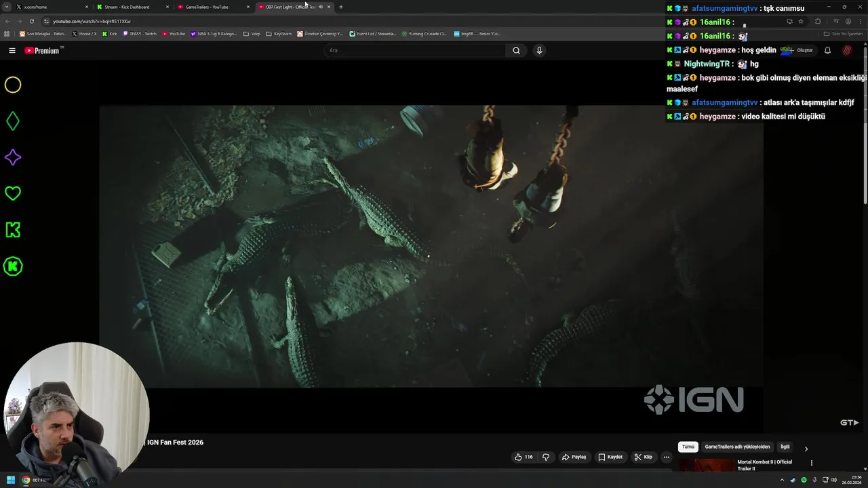Reload the current page
Screen dimensions: 868x488
pyautogui.click(x=31, y=21)
